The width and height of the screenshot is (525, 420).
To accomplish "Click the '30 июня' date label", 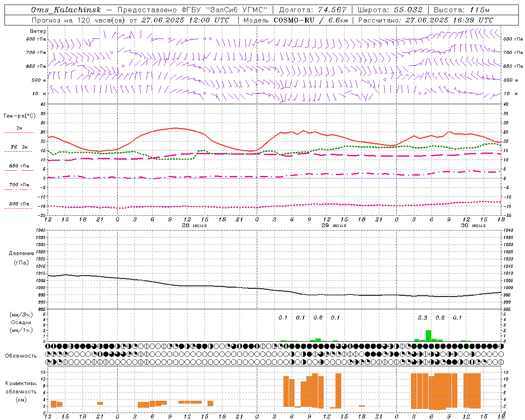I will tap(473, 226).
